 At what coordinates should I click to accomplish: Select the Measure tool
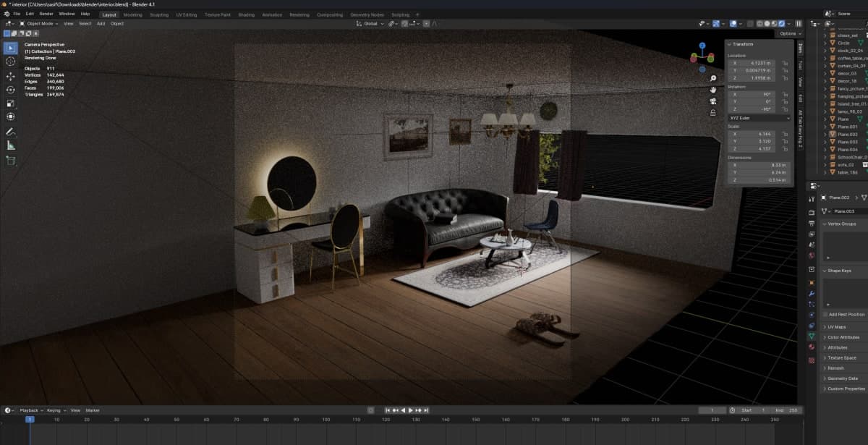coord(11,145)
